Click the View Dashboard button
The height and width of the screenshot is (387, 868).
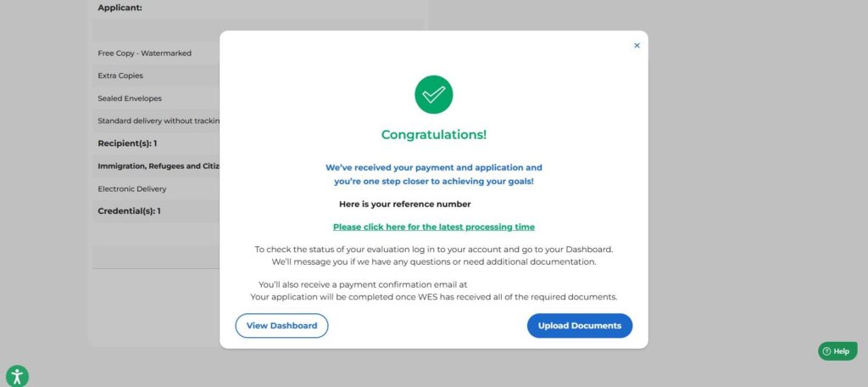(281, 326)
